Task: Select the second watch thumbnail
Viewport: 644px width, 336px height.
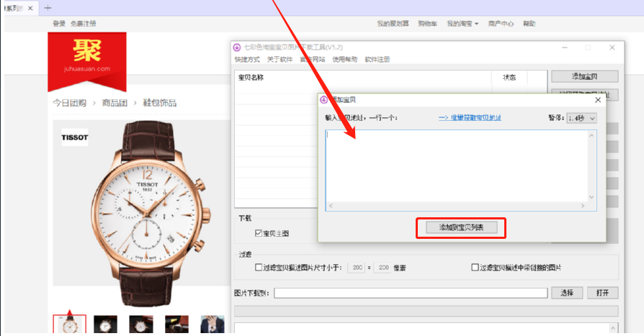Action: (x=106, y=324)
